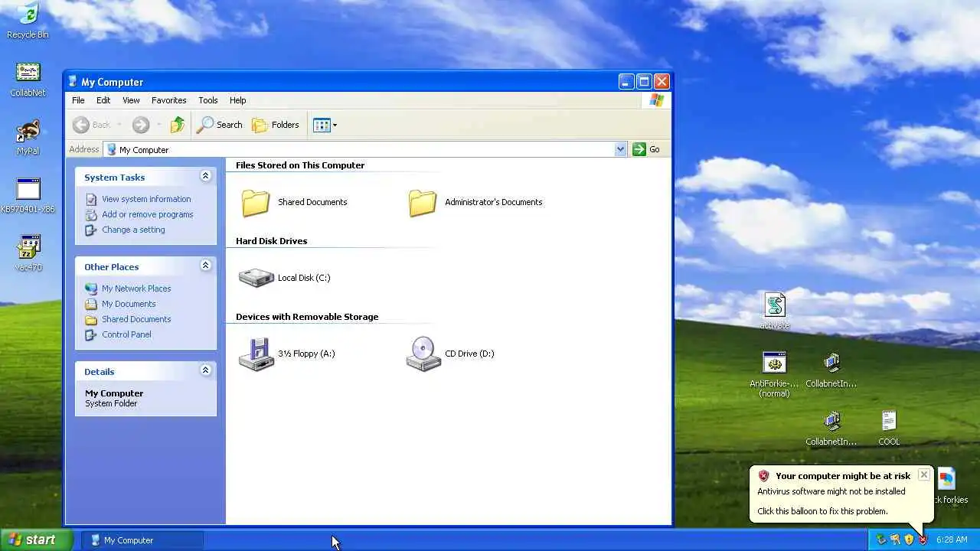Click My Computer taskbar button
The height and width of the screenshot is (551, 980).
pyautogui.click(x=143, y=540)
